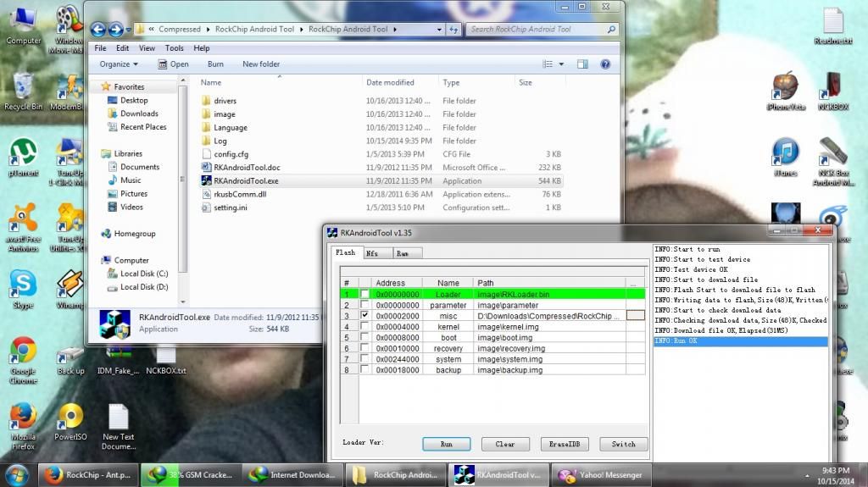Click the EraseIDB button
The image size is (868, 487).
pyautogui.click(x=564, y=444)
